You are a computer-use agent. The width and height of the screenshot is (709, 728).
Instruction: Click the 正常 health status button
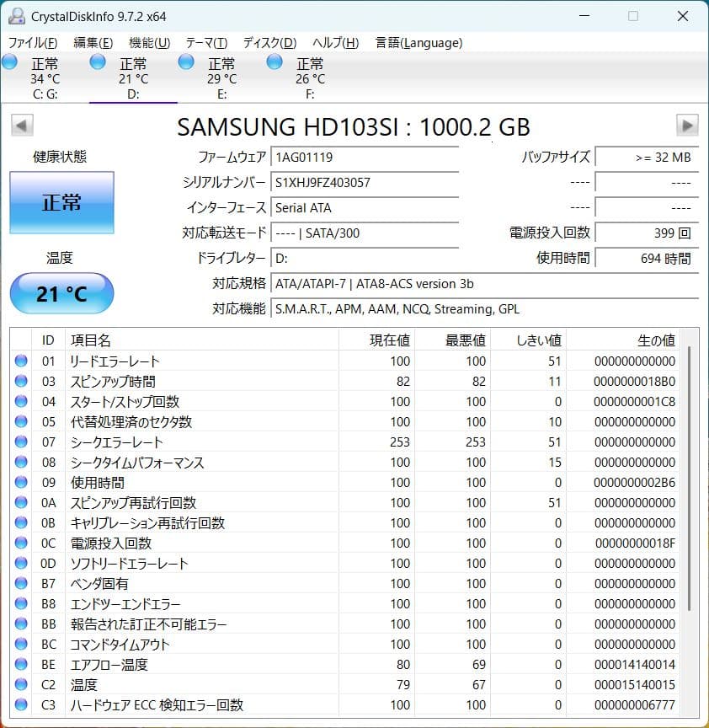coord(61,202)
